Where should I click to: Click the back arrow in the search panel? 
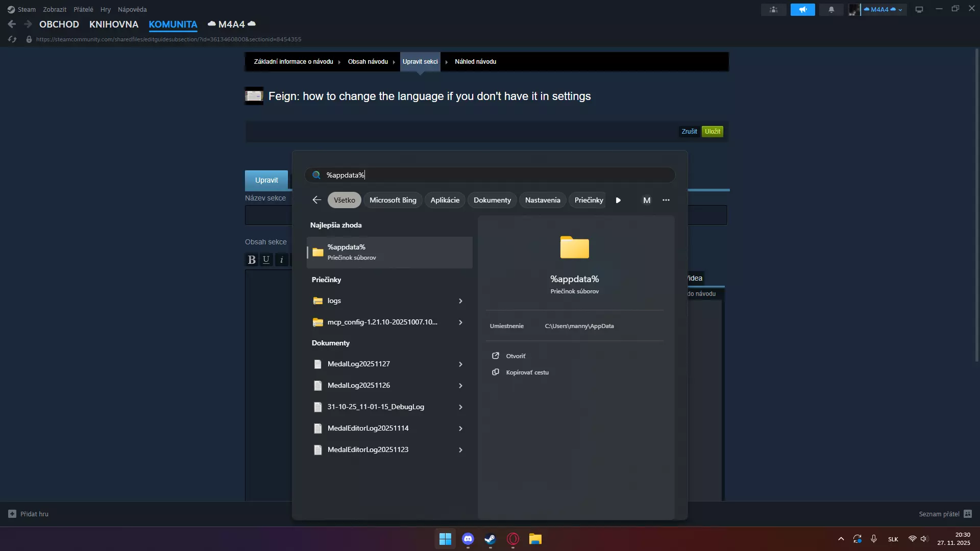(x=316, y=200)
